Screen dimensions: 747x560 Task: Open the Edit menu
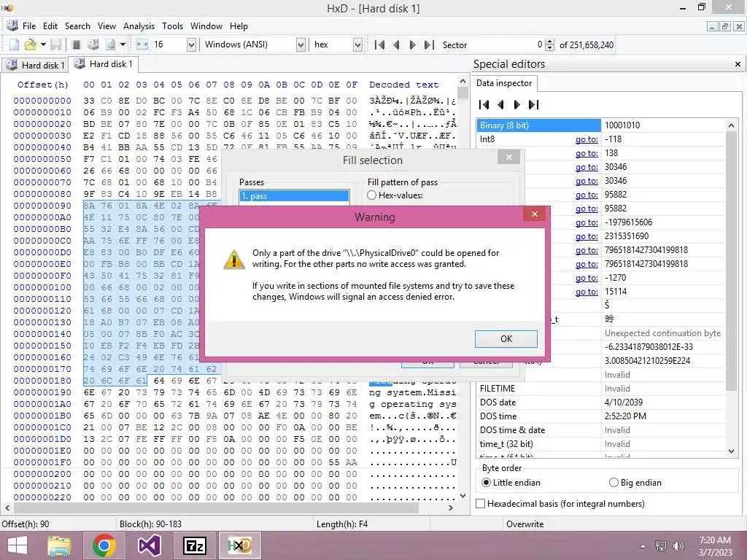click(x=50, y=26)
